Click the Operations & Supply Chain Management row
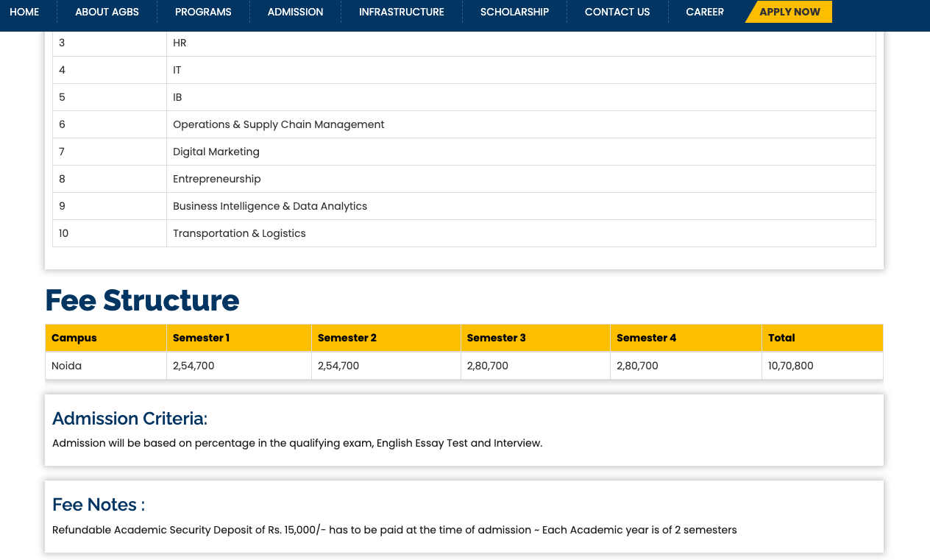The height and width of the screenshot is (560, 930). coord(278,124)
